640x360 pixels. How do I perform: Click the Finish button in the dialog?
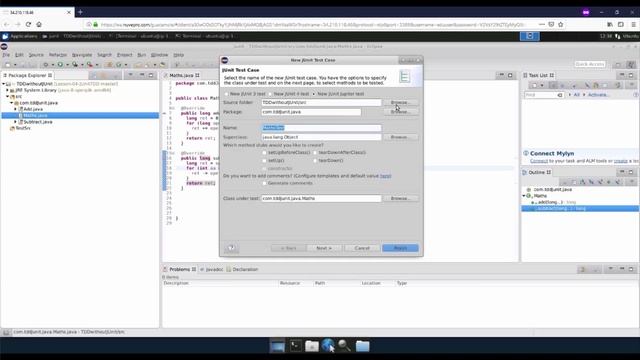pos(400,248)
